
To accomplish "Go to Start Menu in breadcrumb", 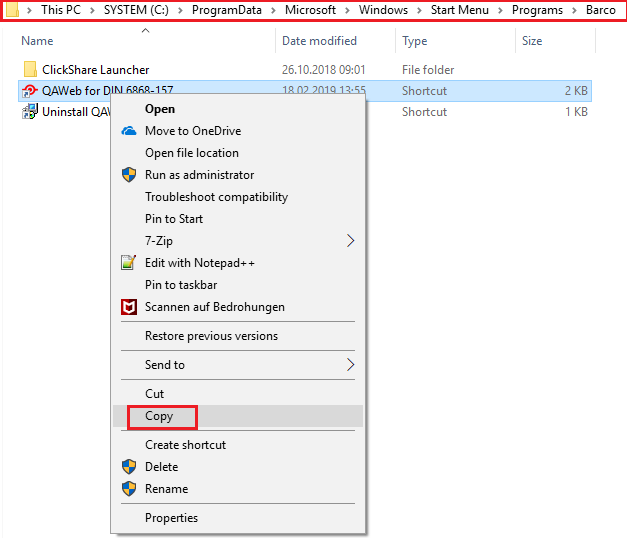I will (x=459, y=10).
